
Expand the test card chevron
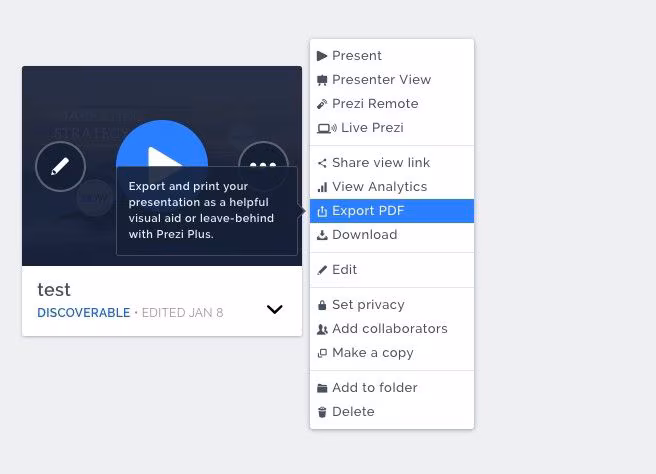[275, 310]
